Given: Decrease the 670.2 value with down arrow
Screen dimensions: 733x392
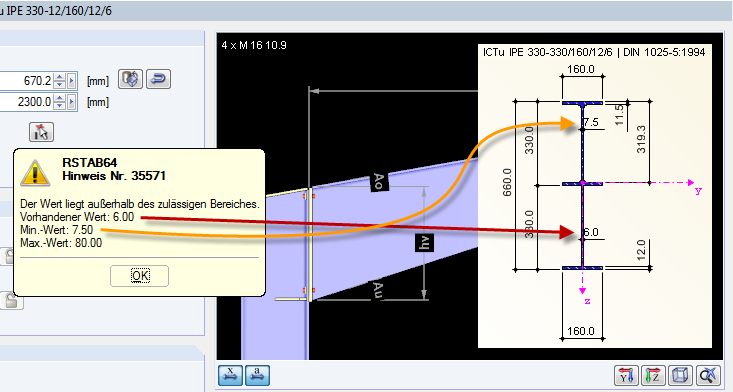Looking at the screenshot, I should (59, 85).
